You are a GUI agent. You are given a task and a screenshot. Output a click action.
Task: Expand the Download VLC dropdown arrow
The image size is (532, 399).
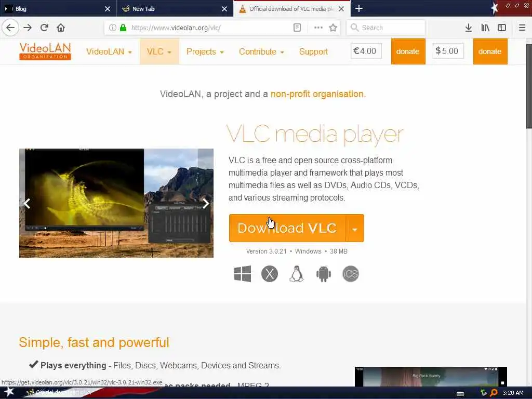point(354,228)
